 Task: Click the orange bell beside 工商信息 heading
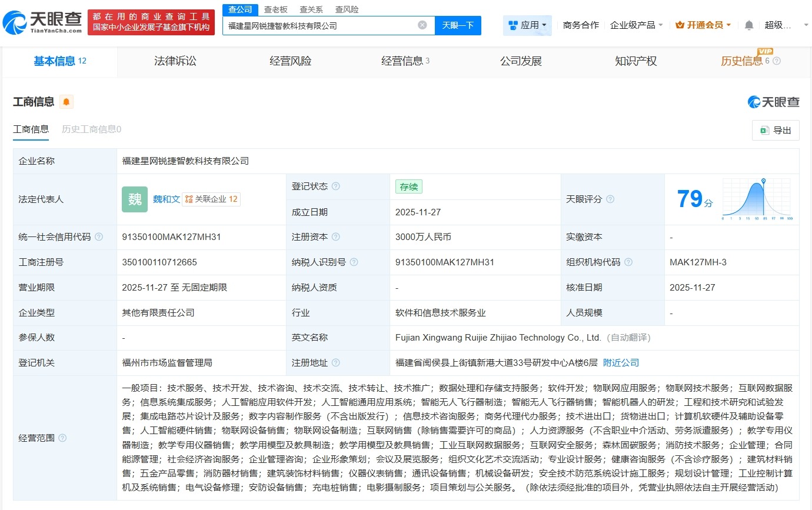click(x=65, y=102)
